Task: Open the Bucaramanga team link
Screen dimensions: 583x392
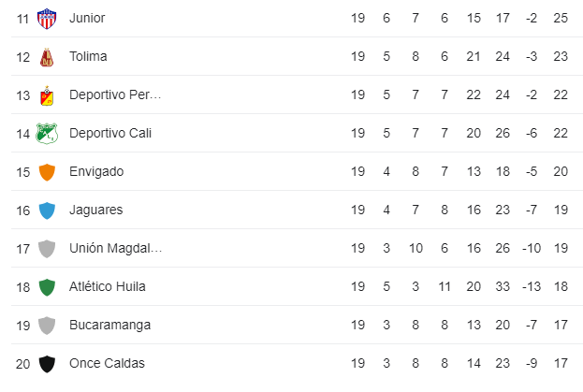Action: coord(110,326)
